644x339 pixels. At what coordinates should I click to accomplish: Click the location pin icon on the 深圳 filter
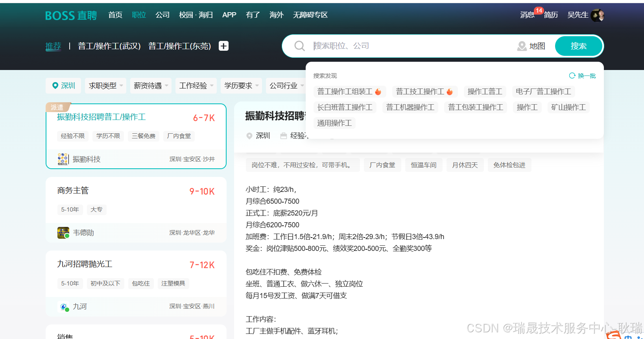pyautogui.click(x=55, y=85)
